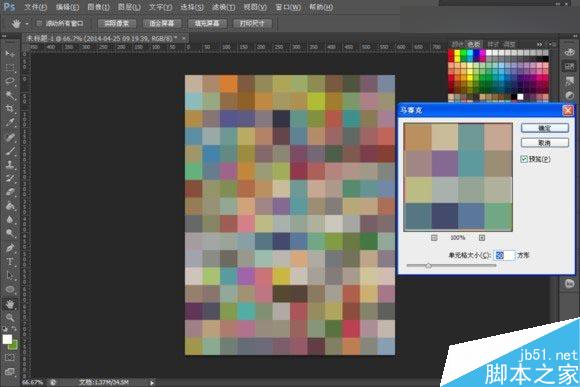Expand collapsed panels with double-arrow icon

click(x=539, y=44)
